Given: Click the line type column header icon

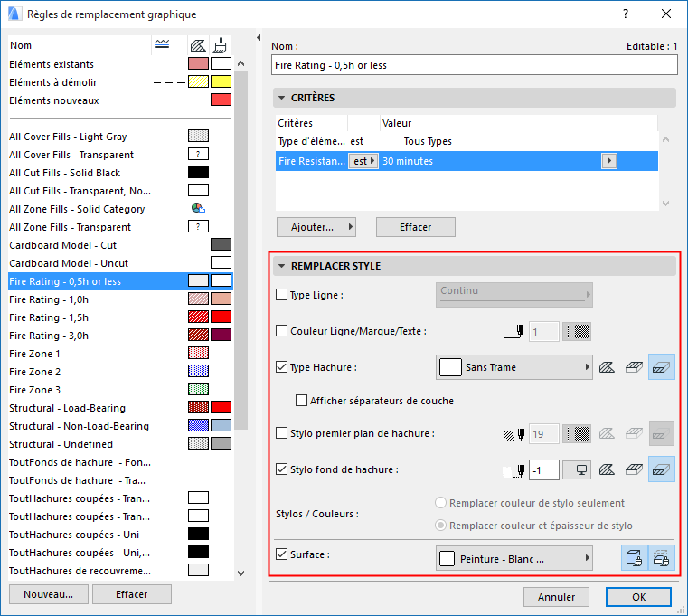Looking at the screenshot, I should tap(162, 44).
